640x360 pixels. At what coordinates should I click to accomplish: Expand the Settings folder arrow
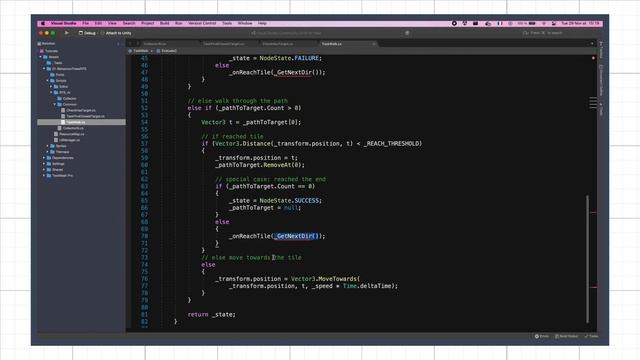[x=44, y=164]
